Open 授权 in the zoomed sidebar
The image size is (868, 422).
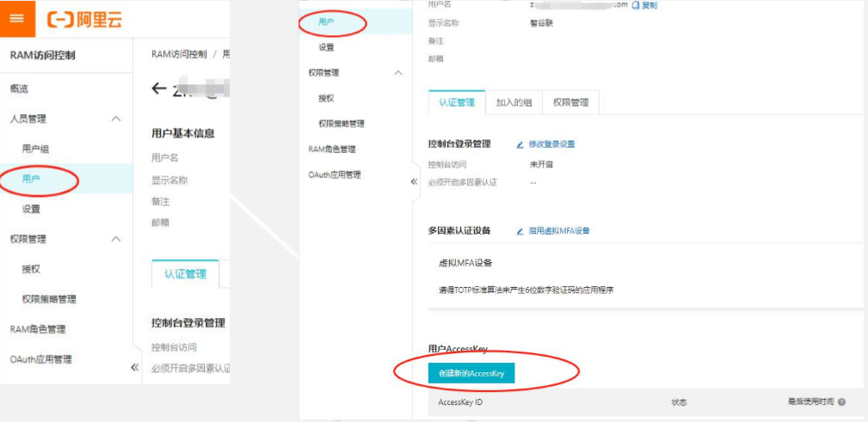pyautogui.click(x=31, y=269)
